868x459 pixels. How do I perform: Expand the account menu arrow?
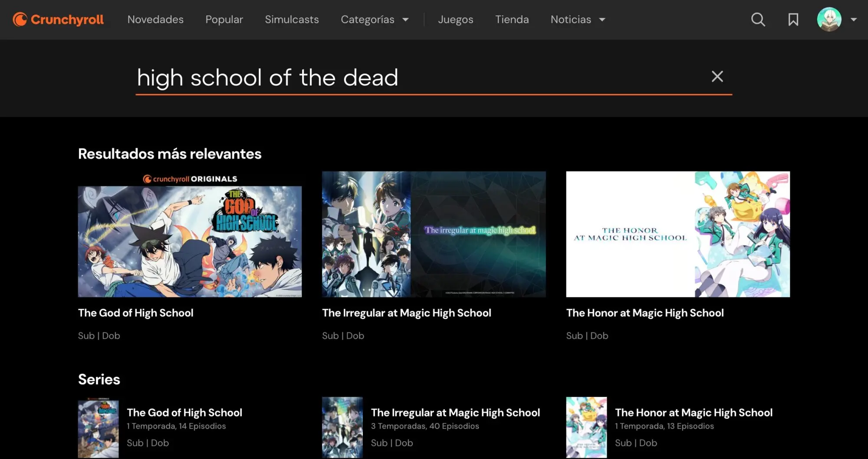pyautogui.click(x=854, y=20)
